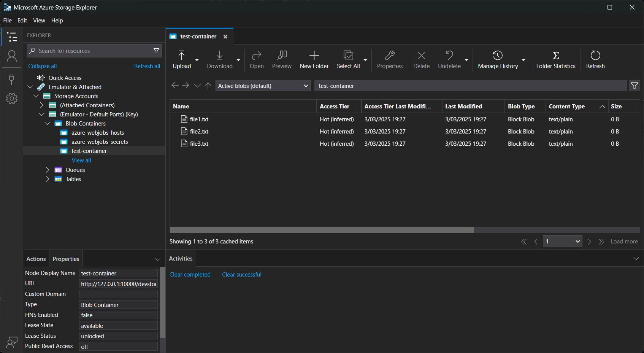
Task: Open Select All dropdown arrow
Action: tap(365, 60)
